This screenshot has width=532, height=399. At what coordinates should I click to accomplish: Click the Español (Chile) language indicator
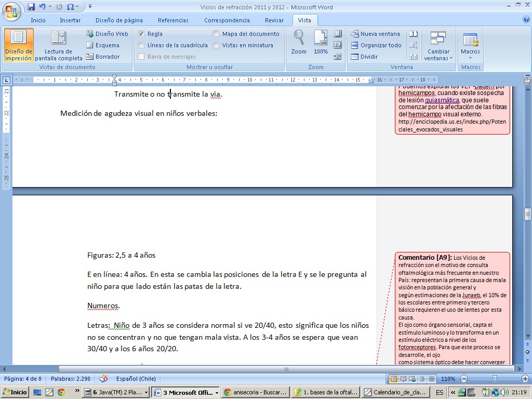(x=136, y=379)
